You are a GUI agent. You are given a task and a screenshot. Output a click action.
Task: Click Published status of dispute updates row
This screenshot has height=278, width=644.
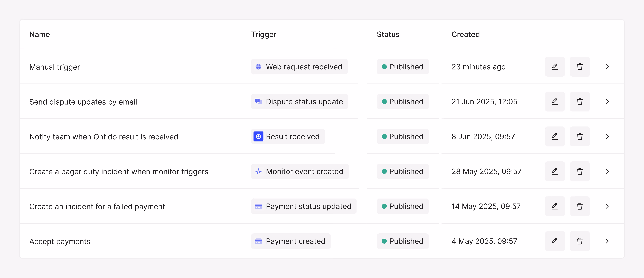click(403, 101)
